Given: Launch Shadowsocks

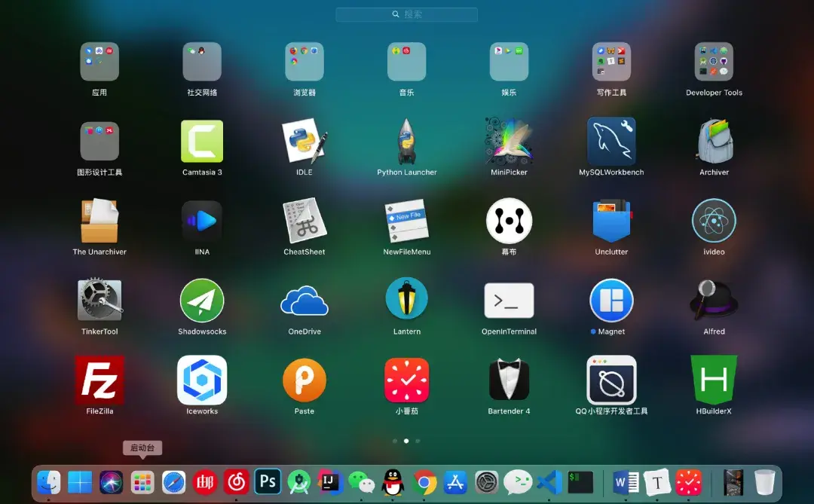Looking at the screenshot, I should tap(202, 300).
